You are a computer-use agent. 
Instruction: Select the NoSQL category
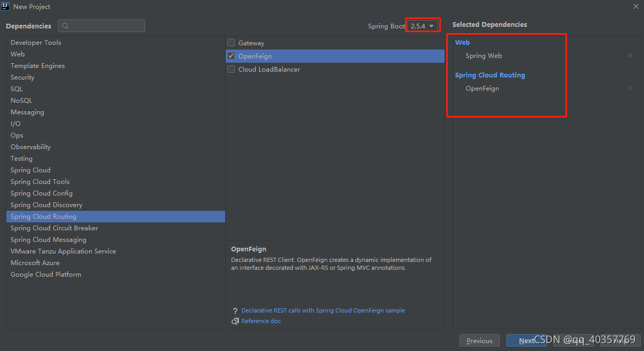click(116, 101)
